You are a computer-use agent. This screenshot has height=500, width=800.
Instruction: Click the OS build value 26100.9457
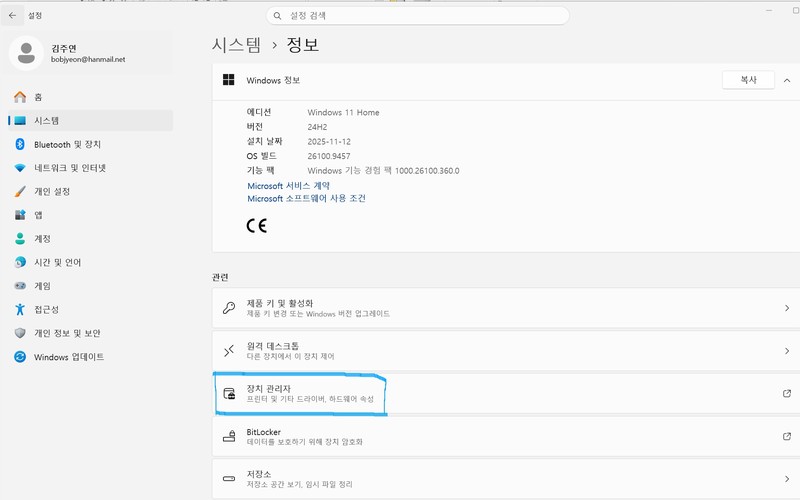tap(329, 156)
